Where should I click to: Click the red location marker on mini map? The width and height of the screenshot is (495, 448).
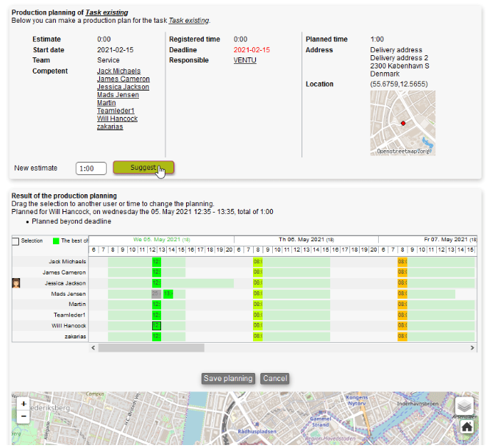point(402,124)
